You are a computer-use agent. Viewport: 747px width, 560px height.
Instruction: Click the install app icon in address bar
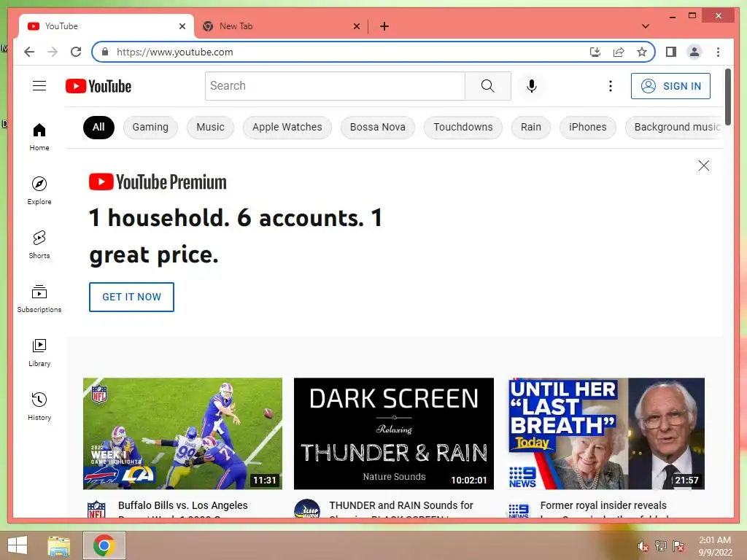[x=595, y=52]
